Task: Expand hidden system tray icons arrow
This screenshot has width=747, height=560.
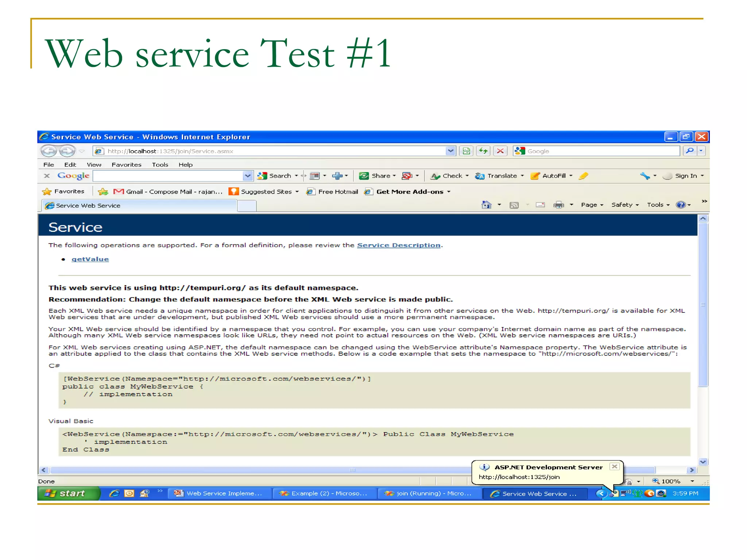Action: pyautogui.click(x=601, y=494)
